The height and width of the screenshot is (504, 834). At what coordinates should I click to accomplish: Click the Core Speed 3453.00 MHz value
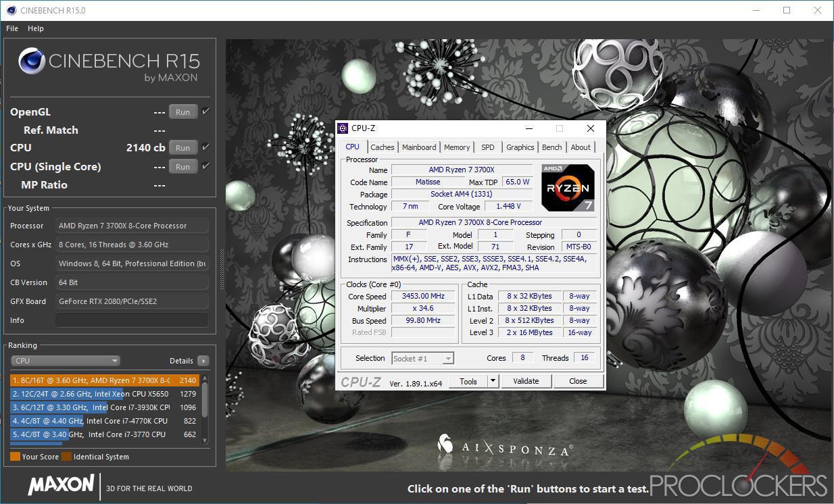(424, 297)
